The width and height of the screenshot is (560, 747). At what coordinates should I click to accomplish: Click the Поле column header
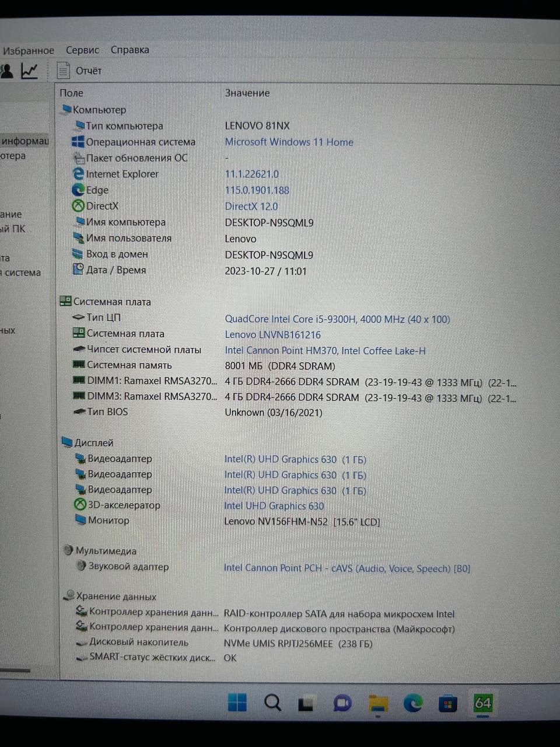[72, 93]
